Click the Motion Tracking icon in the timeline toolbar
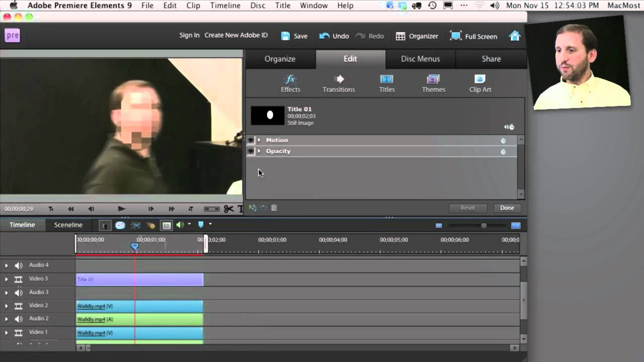This screenshot has height=362, width=644. [x=150, y=225]
